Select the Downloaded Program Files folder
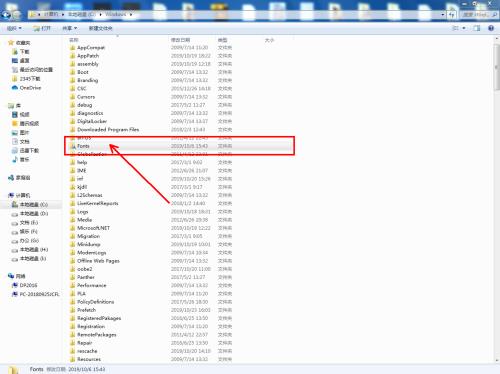The image size is (500, 374). pyautogui.click(x=105, y=129)
